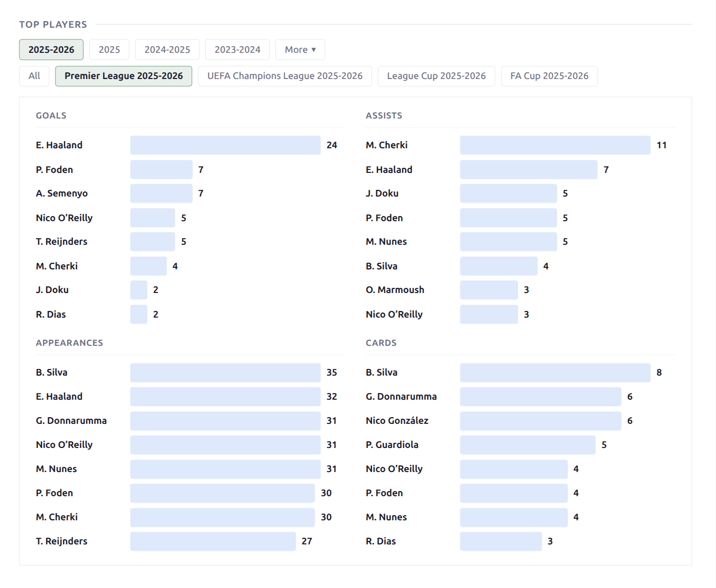Screen dimensions: 716x588
Task: Select the 2025-2026 season tab
Action: click(x=51, y=50)
